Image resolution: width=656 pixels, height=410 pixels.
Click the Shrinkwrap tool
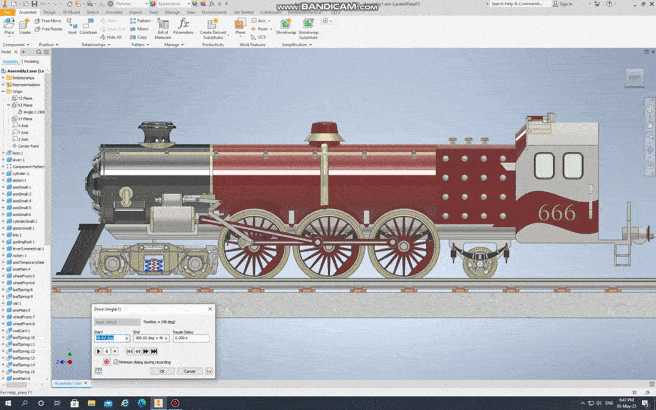tap(286, 26)
